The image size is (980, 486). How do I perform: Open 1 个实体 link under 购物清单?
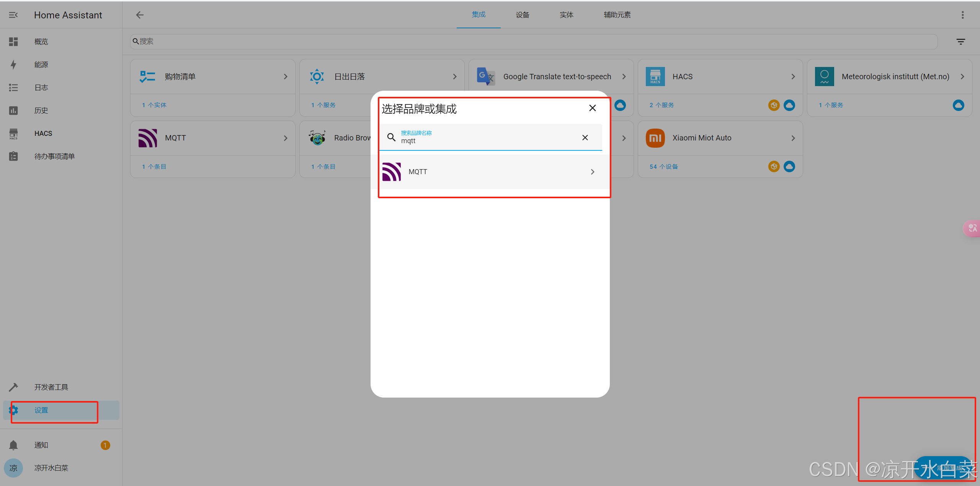pyautogui.click(x=154, y=105)
